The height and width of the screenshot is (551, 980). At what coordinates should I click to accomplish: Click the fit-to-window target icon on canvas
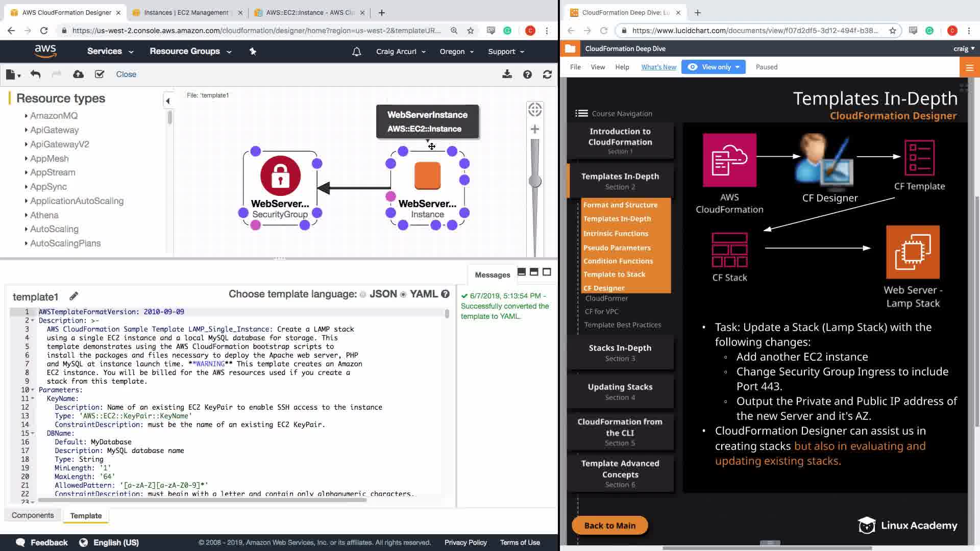point(534,109)
